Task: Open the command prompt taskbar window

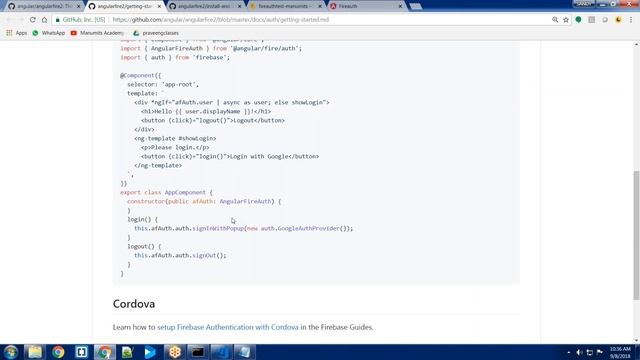Action: click(x=198, y=352)
